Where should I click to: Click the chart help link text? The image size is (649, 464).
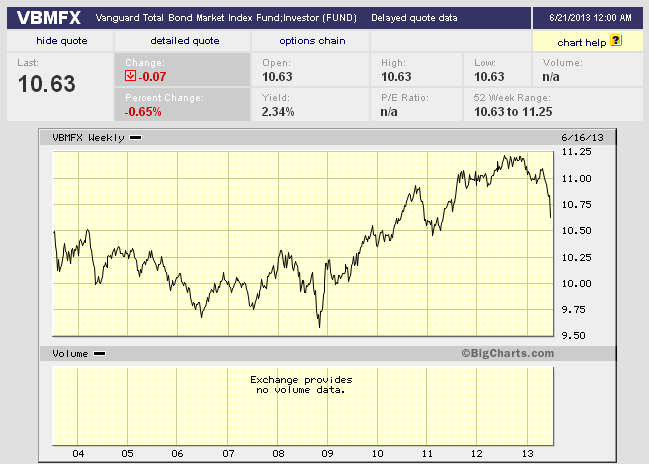[x=582, y=43]
